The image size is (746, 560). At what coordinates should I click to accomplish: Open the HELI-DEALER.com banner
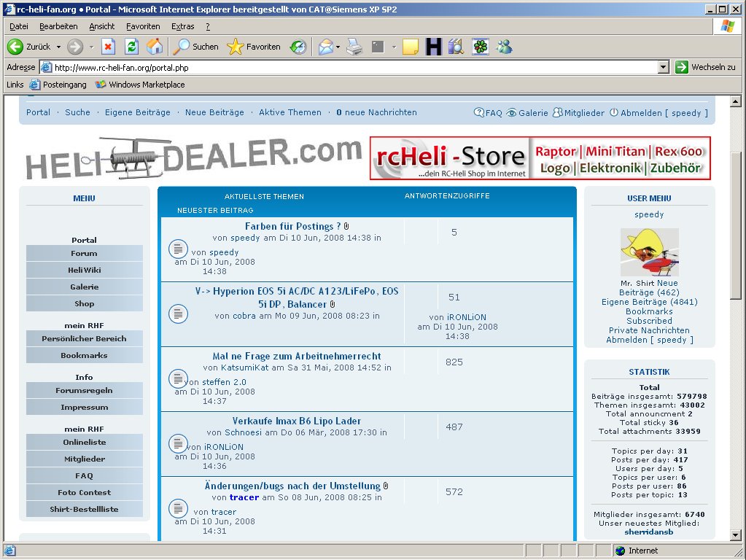pyautogui.click(x=193, y=158)
